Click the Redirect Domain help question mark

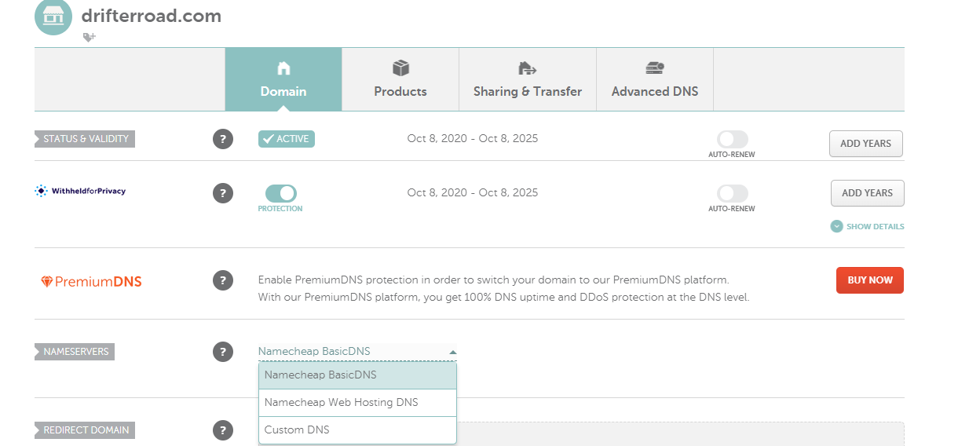[223, 430]
